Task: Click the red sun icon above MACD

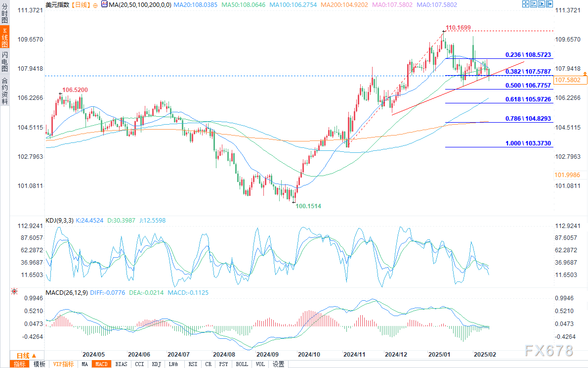Action: 14,292
